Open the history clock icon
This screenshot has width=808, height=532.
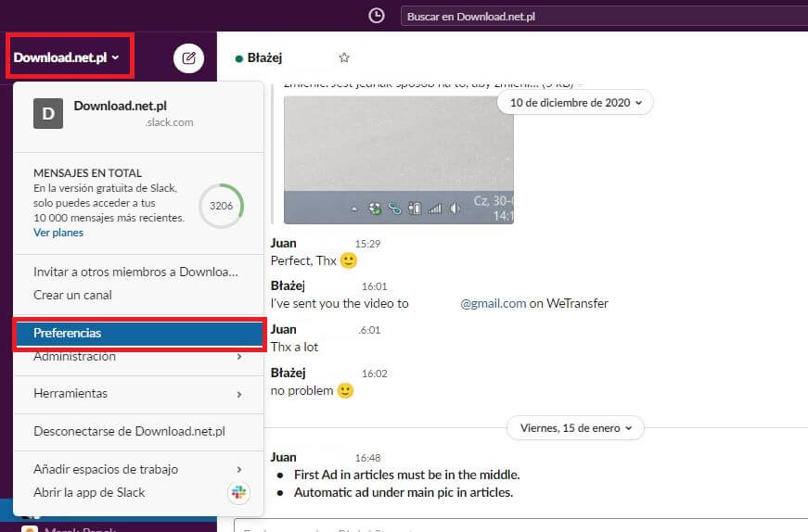pos(377,16)
